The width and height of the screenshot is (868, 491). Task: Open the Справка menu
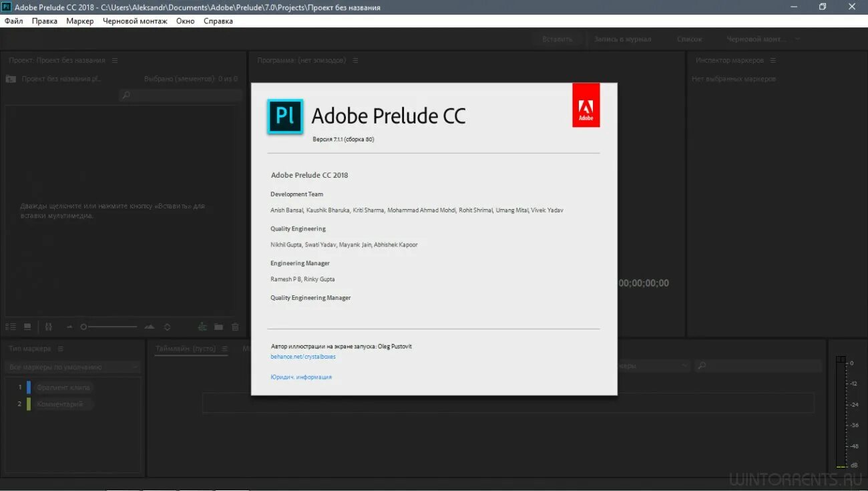click(x=218, y=21)
